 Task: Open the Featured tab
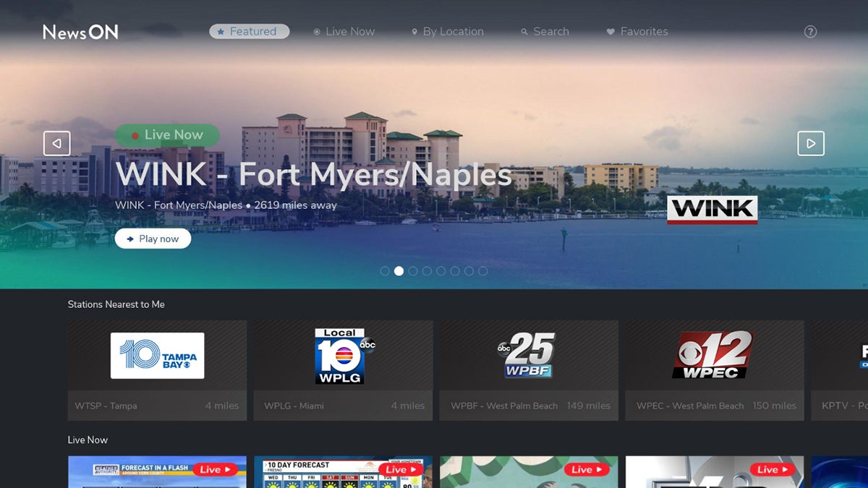(249, 32)
